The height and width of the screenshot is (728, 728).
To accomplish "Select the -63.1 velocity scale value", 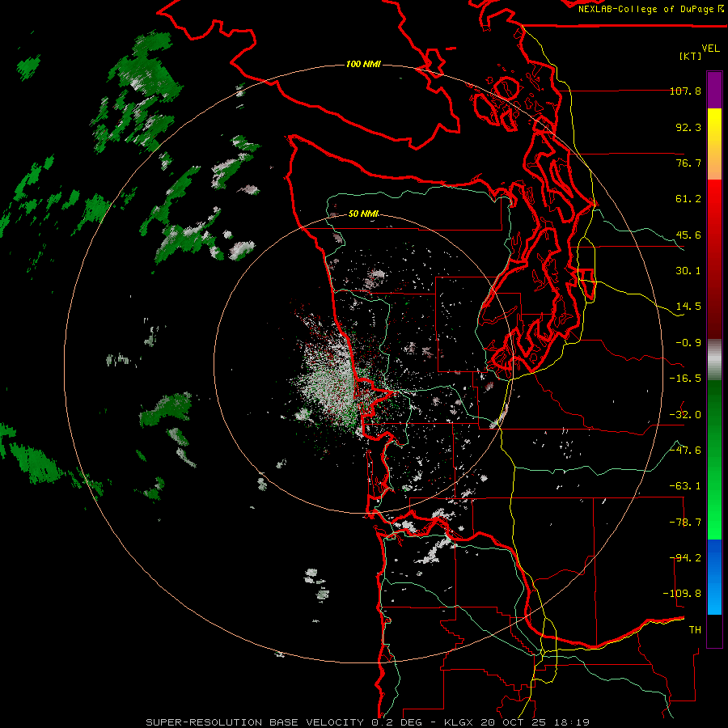I will click(685, 486).
